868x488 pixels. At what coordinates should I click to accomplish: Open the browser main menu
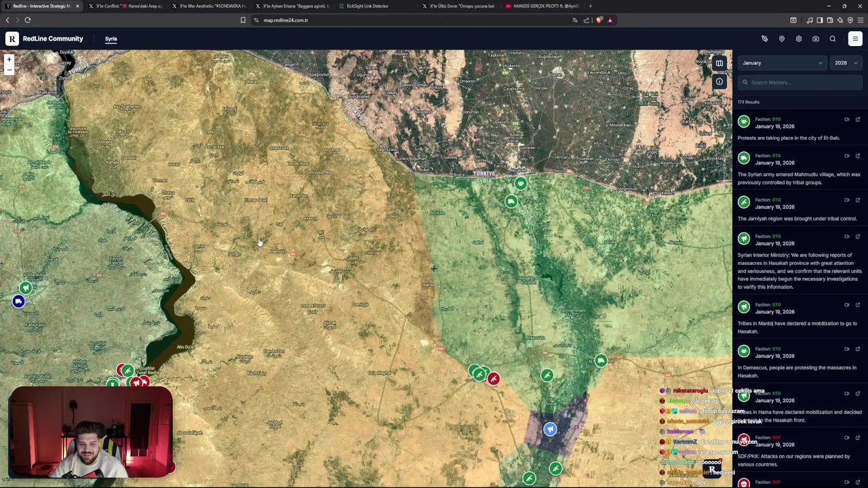tap(861, 20)
